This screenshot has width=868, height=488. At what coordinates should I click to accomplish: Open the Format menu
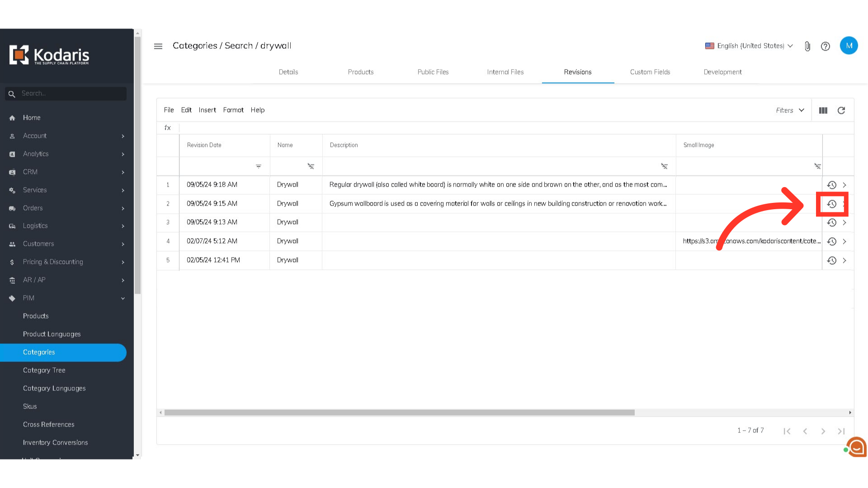(x=233, y=110)
